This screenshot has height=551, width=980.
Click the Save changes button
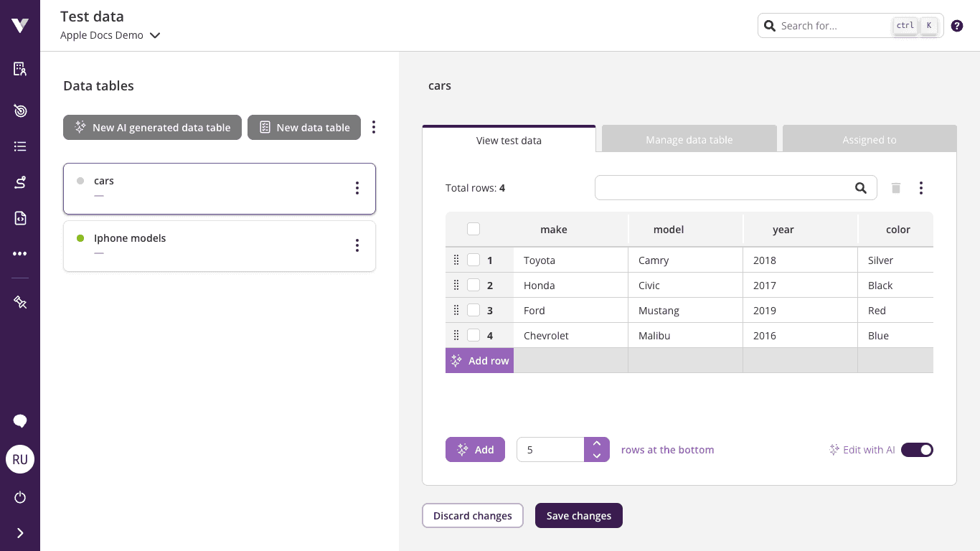tap(578, 515)
